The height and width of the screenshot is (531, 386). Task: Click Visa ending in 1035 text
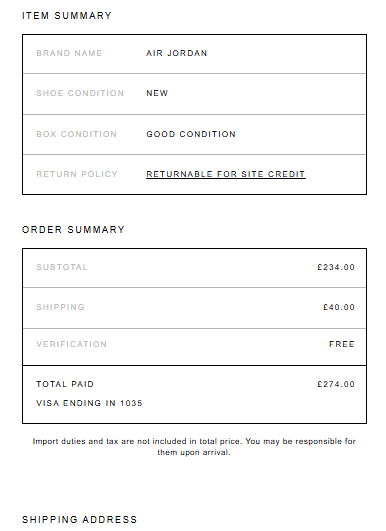click(89, 403)
